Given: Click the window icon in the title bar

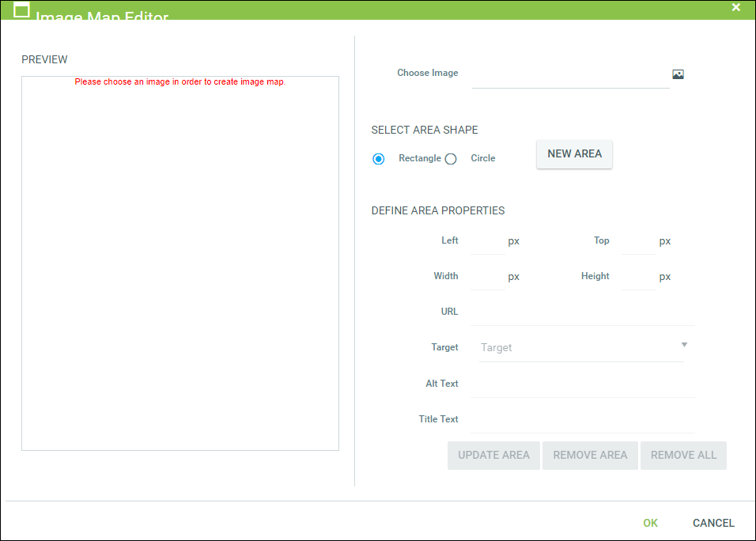Looking at the screenshot, I should (x=22, y=9).
